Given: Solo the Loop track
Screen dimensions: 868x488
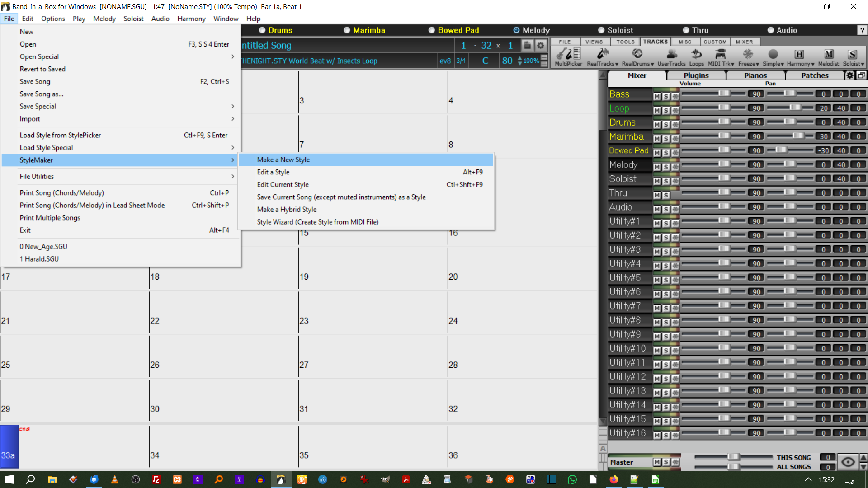Looking at the screenshot, I should pos(665,110).
